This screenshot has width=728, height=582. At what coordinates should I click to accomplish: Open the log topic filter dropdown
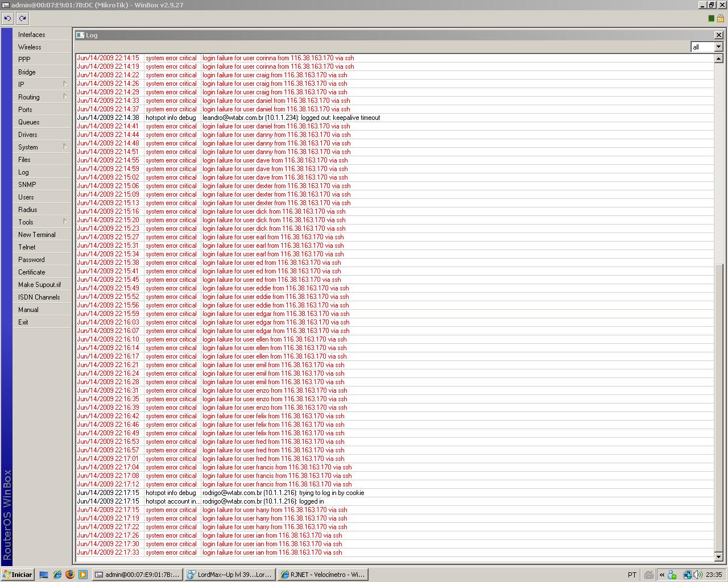(718, 47)
